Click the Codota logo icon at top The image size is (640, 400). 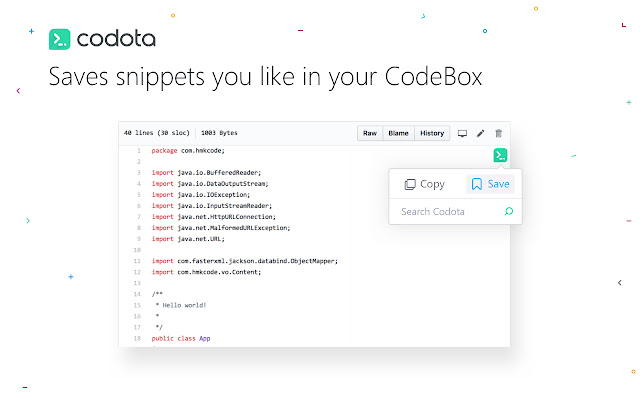(x=60, y=39)
